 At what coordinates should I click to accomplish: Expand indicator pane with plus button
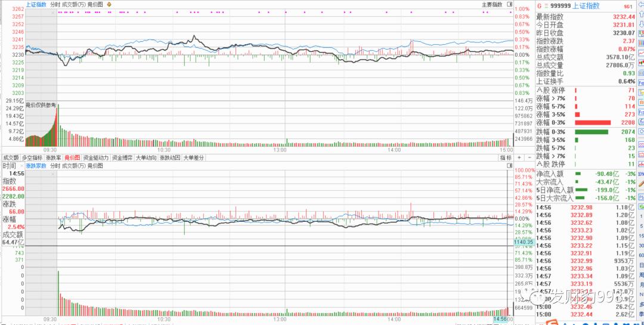click(x=519, y=157)
